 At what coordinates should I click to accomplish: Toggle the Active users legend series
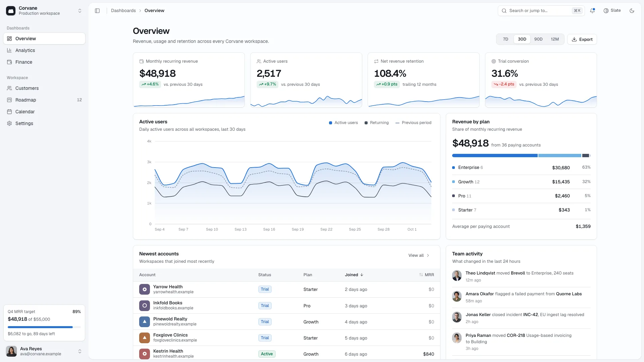(x=343, y=123)
